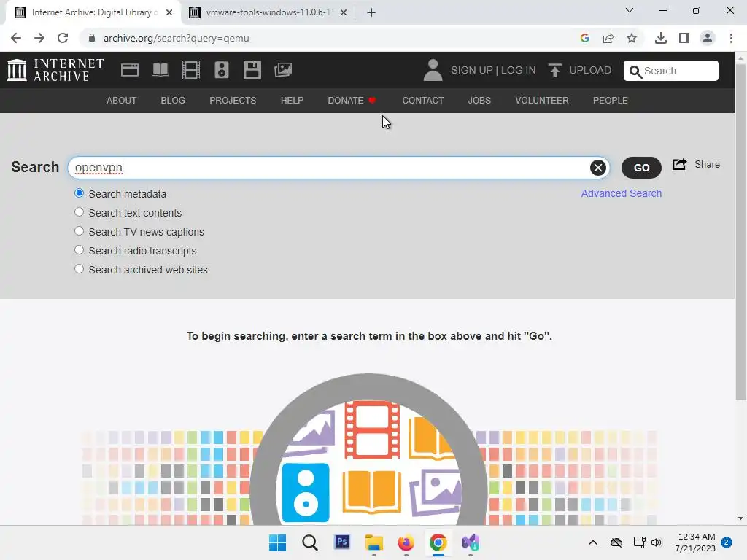Open the Internet Archive home logo
Image resolution: width=747 pixels, height=560 pixels.
[x=55, y=70]
